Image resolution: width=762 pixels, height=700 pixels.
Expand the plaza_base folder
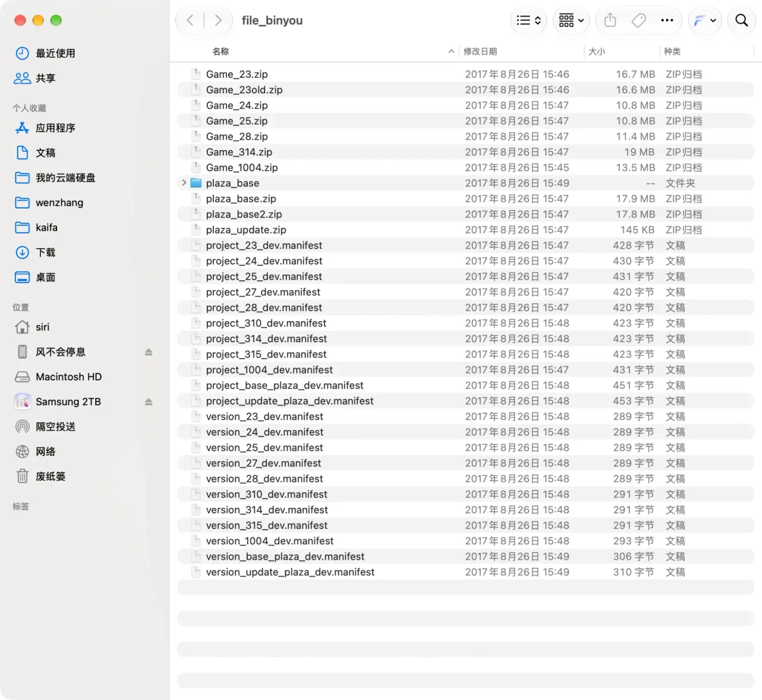pos(184,183)
